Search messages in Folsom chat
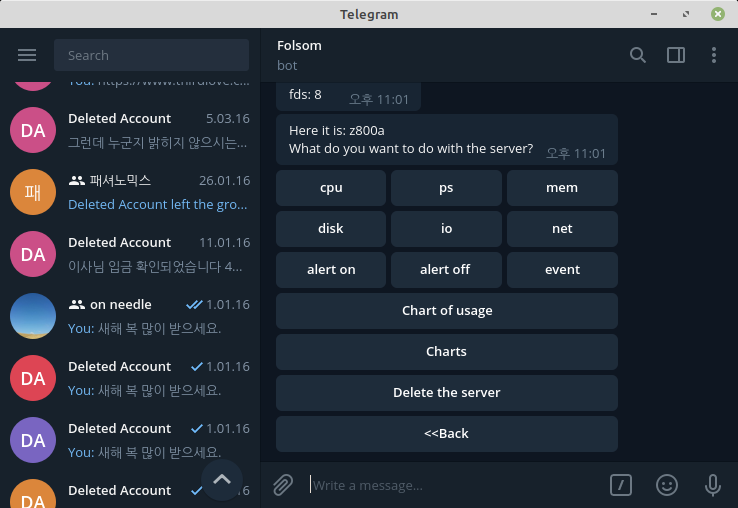 [x=638, y=55]
